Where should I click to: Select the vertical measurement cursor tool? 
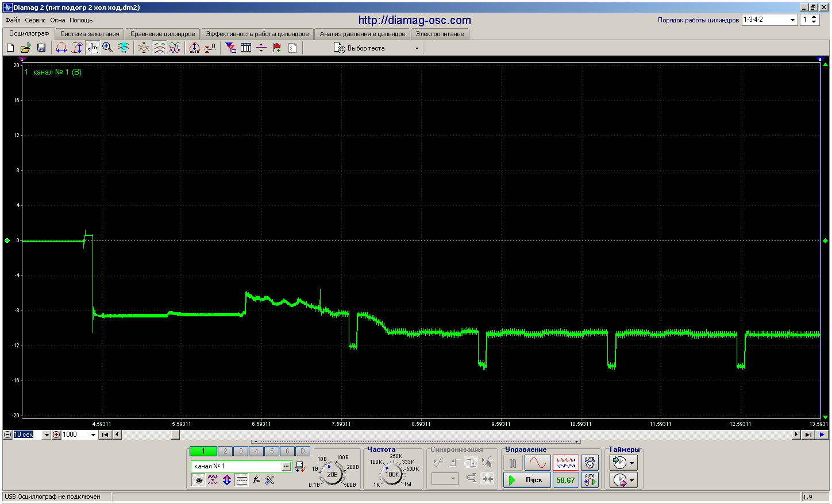77,48
